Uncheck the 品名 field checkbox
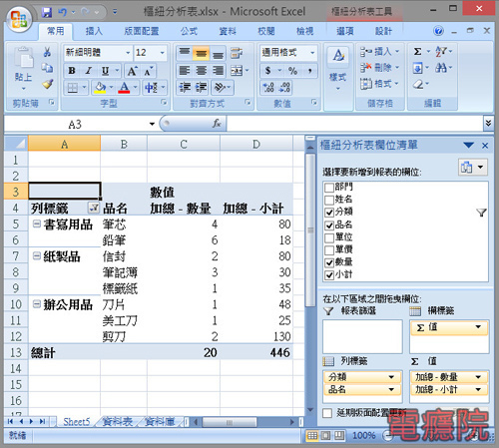The height and width of the screenshot is (448, 499). pyautogui.click(x=329, y=225)
